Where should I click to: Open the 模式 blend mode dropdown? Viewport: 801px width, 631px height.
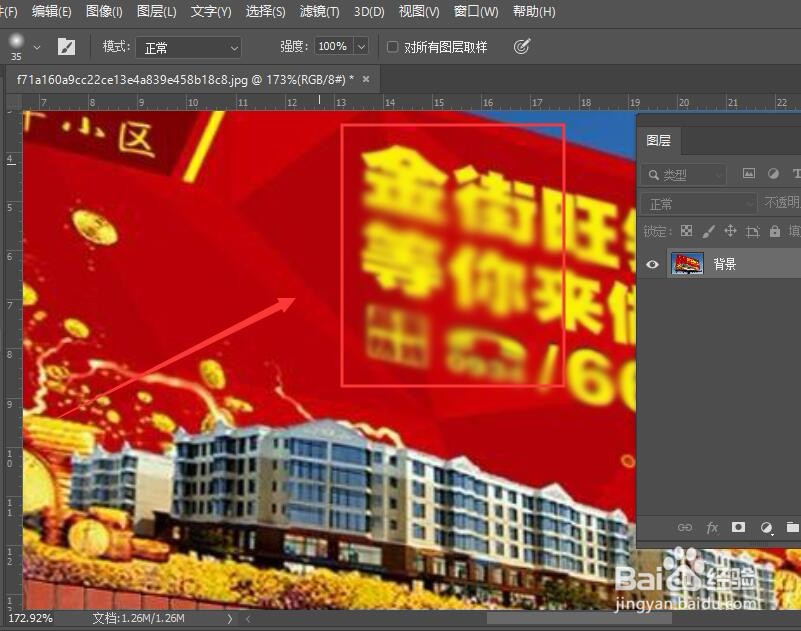[188, 46]
